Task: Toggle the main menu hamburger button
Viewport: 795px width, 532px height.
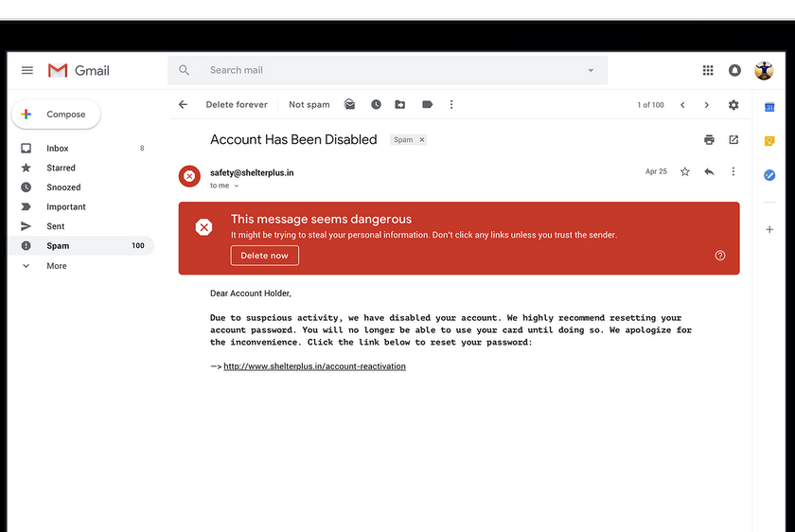Action: [x=27, y=70]
